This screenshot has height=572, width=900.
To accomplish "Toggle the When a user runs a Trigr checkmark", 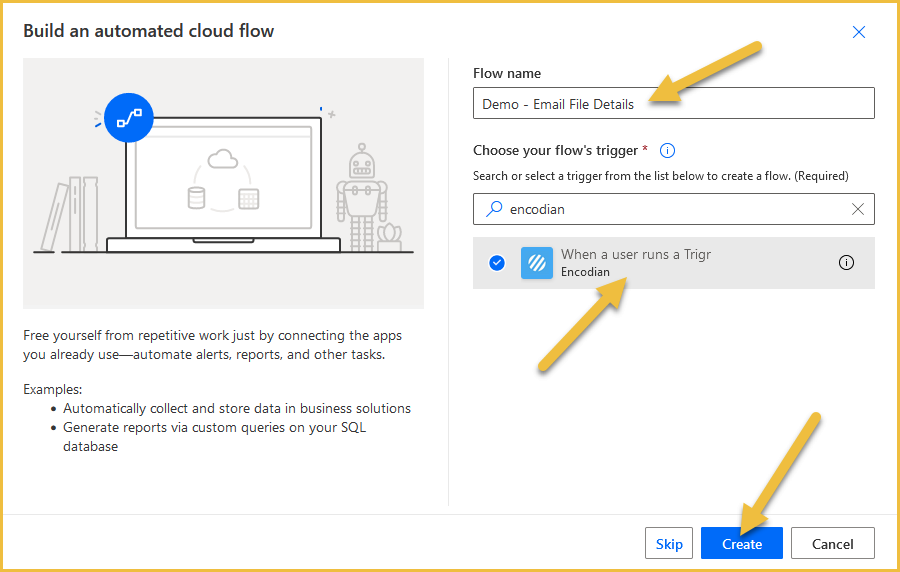I will click(497, 263).
